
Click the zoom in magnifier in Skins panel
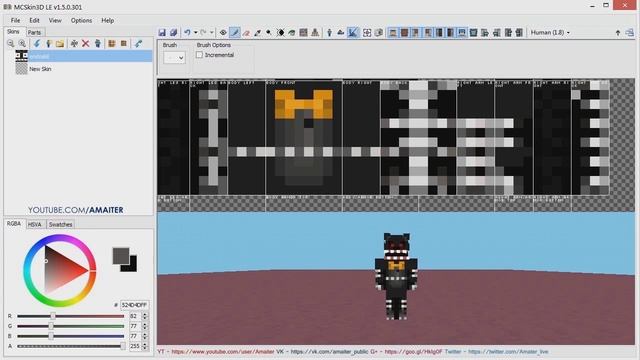(22, 43)
